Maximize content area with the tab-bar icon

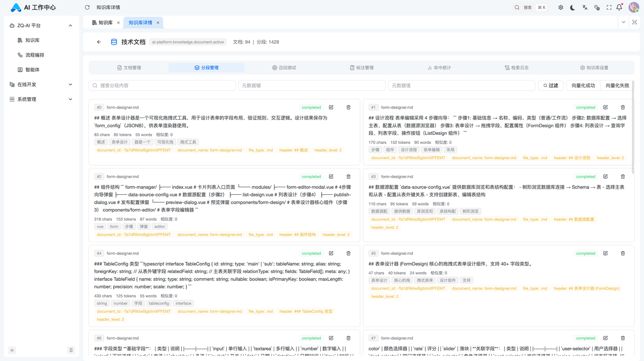[x=635, y=22]
